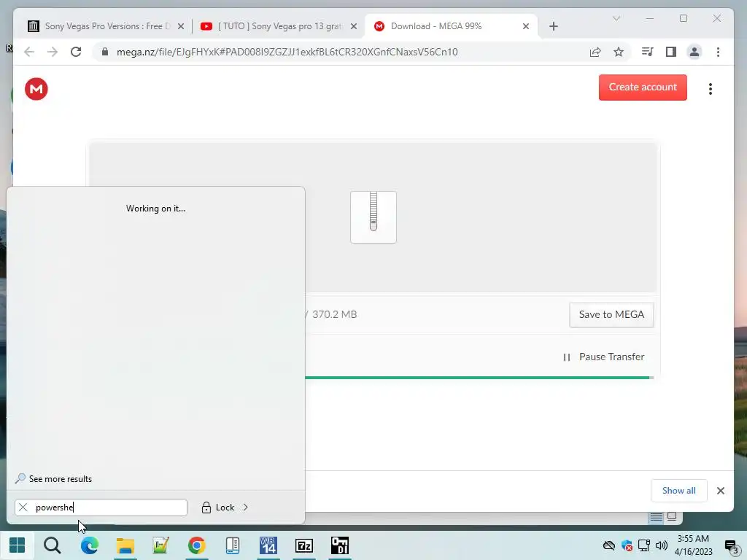Open a new browser tab

tap(553, 26)
